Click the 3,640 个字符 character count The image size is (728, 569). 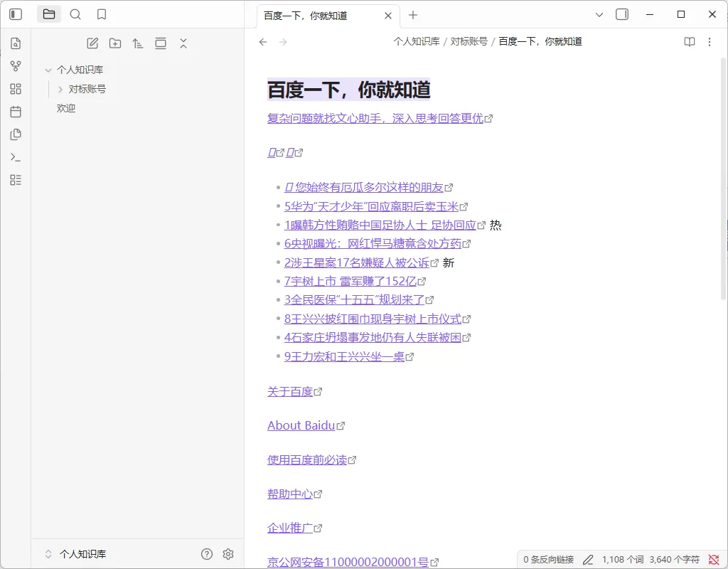pos(674,560)
